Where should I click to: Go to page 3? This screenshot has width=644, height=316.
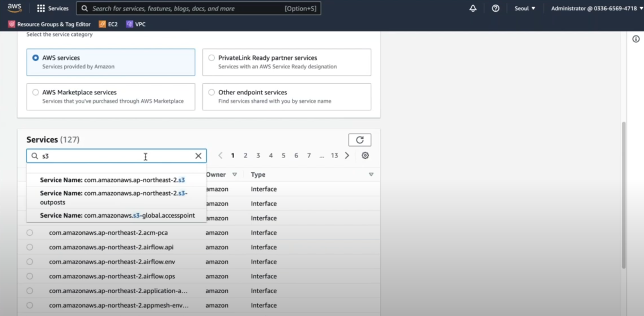click(258, 156)
